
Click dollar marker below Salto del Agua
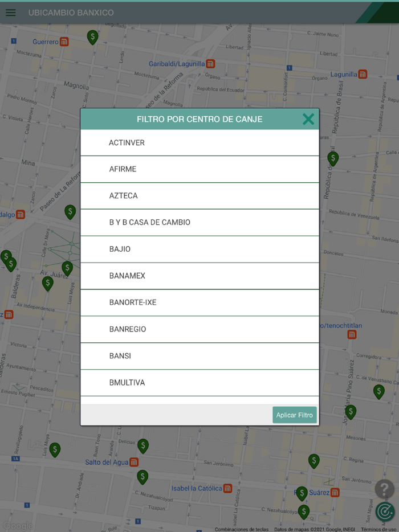coord(142,477)
